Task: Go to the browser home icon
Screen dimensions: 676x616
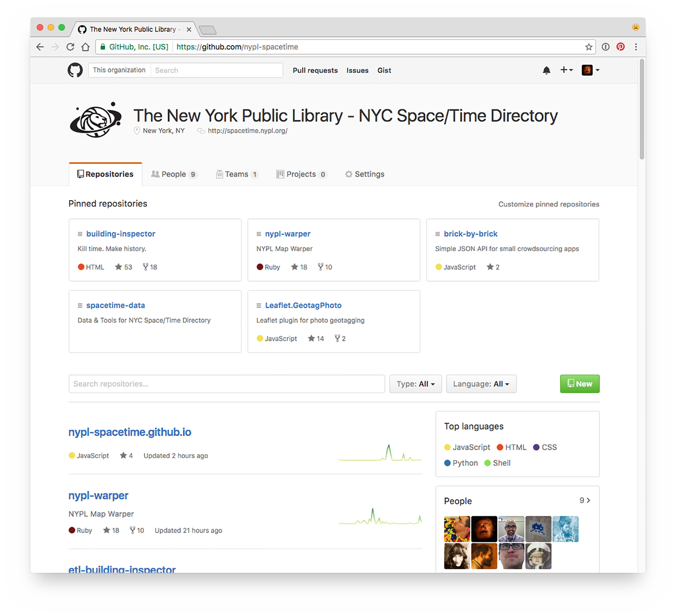Action: click(85, 47)
